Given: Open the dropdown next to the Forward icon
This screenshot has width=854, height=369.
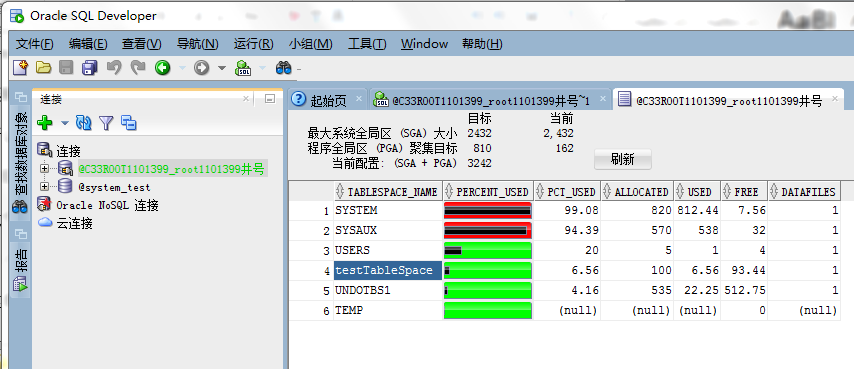Looking at the screenshot, I should (x=221, y=68).
